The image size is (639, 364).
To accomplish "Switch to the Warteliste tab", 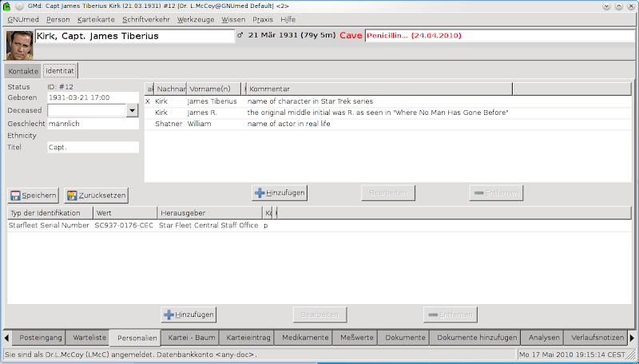I will pyautogui.click(x=89, y=338).
